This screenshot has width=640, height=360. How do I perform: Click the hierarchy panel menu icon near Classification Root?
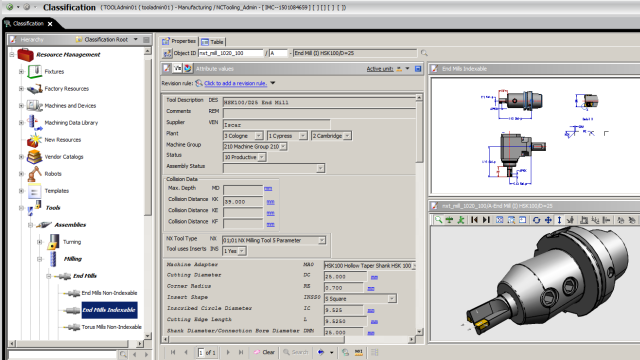point(147,40)
